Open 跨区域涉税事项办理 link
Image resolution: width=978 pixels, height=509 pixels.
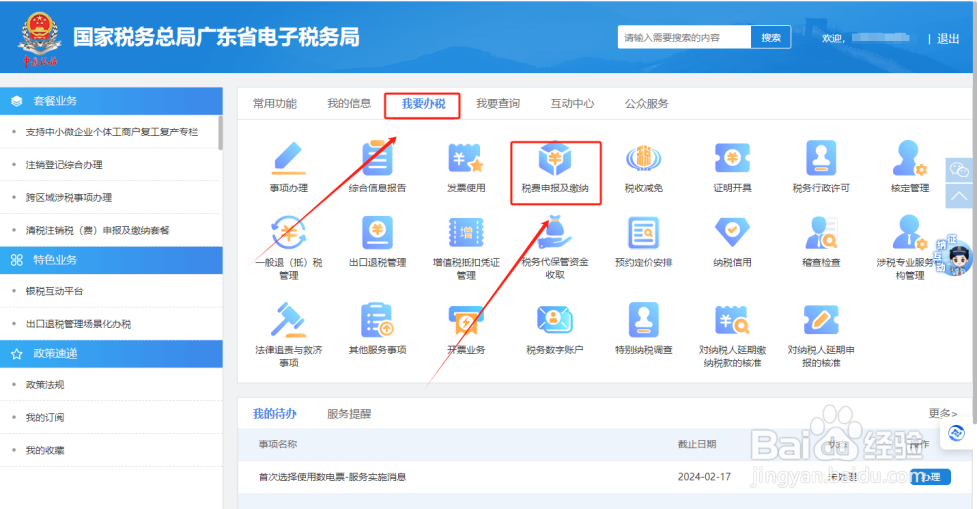point(69,198)
